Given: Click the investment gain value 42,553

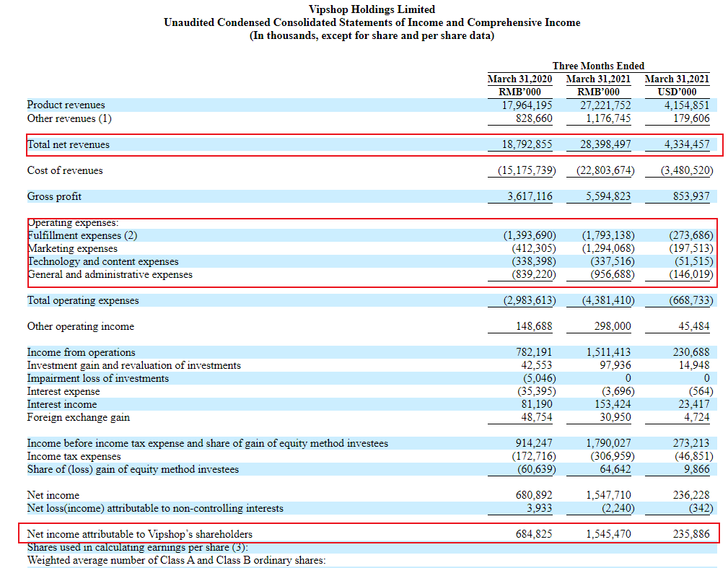Looking at the screenshot, I should (537, 365).
